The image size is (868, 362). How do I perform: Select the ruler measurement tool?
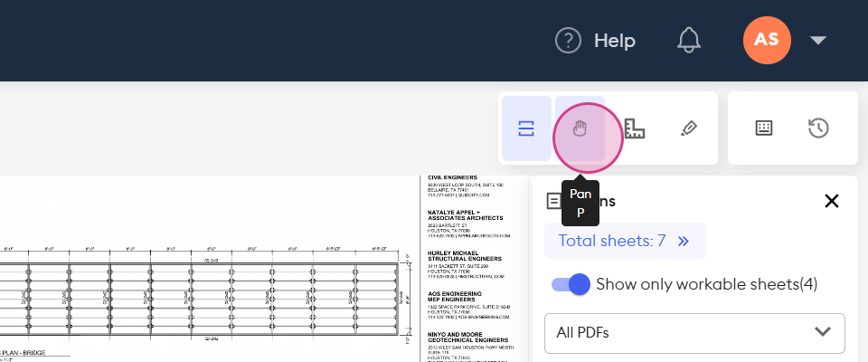tap(635, 129)
